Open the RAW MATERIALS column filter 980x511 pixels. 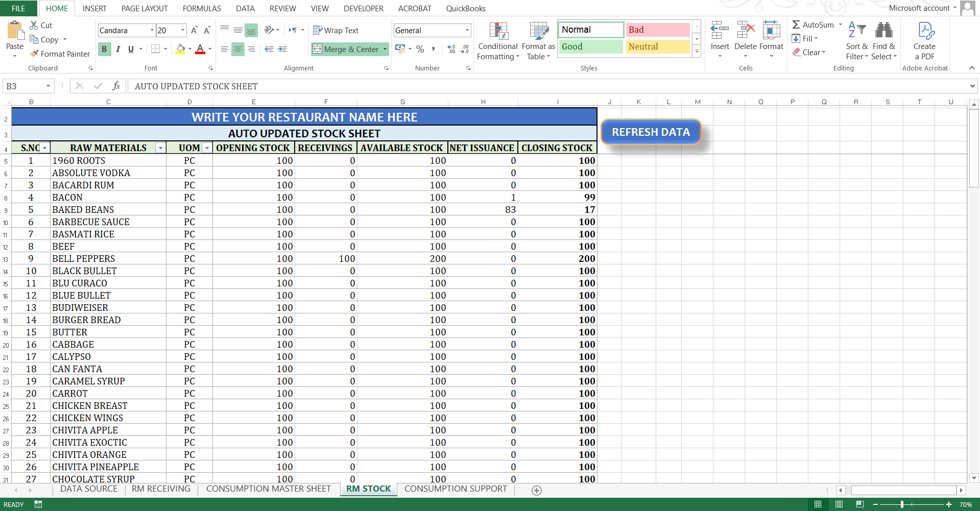pos(160,148)
